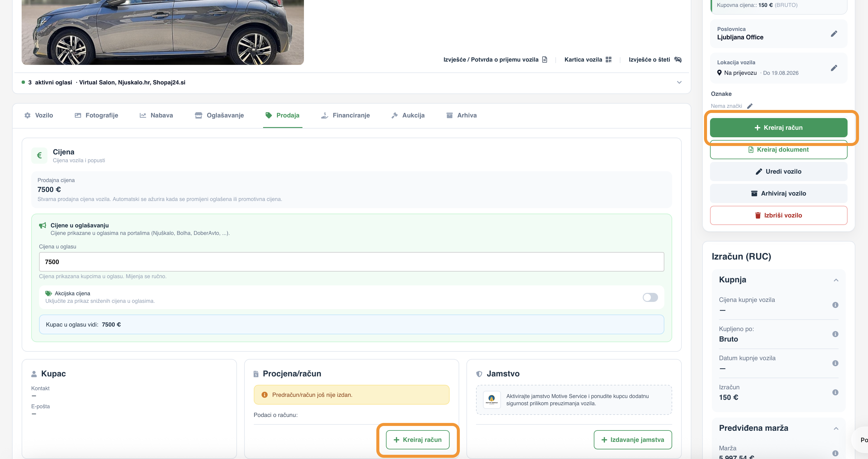Click the tags icon beside Akcijska cijena
This screenshot has width=868, height=459.
[x=49, y=293]
